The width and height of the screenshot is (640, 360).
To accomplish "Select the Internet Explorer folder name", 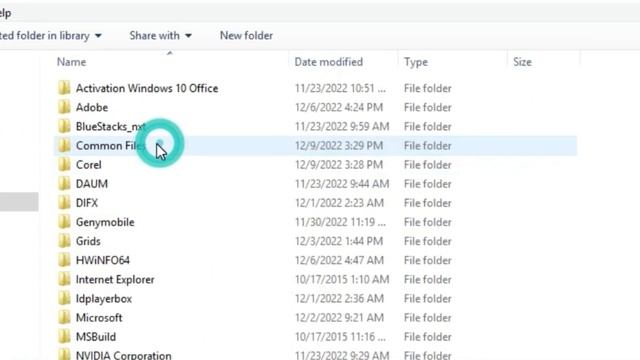I will point(115,280).
